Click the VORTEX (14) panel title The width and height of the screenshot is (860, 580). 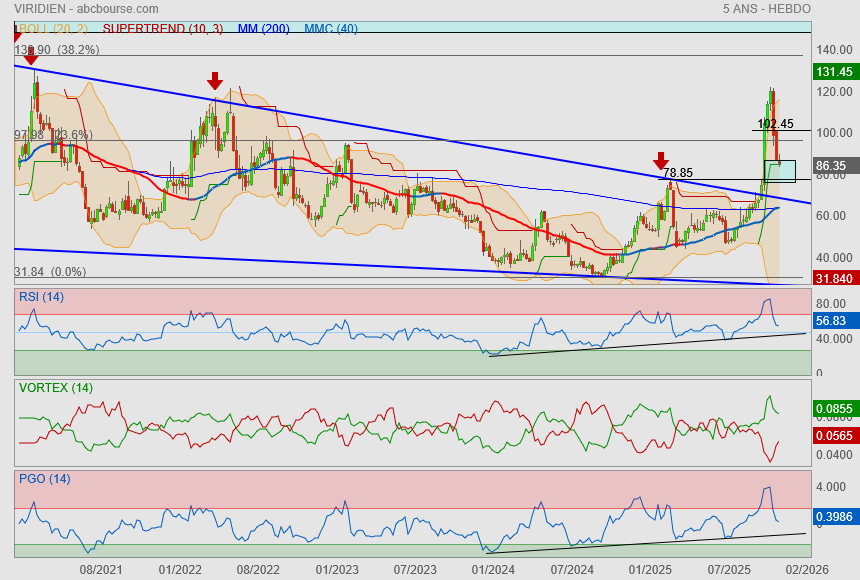56,388
